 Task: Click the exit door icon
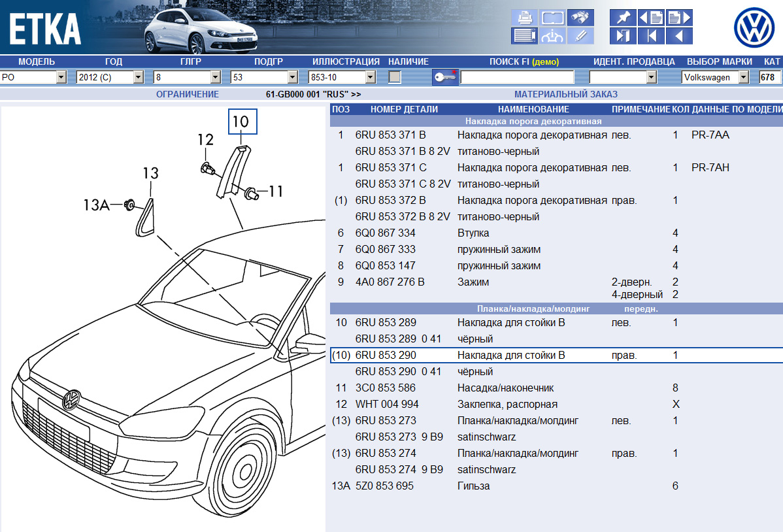[x=622, y=36]
